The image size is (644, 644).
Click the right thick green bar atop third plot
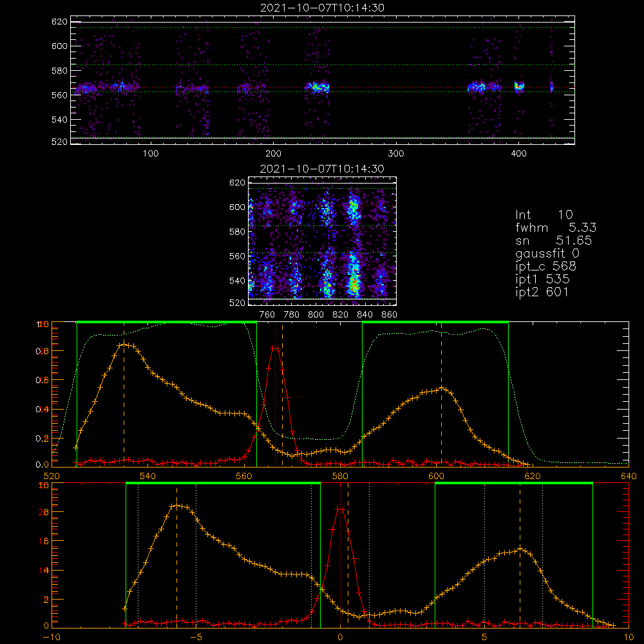(435, 323)
